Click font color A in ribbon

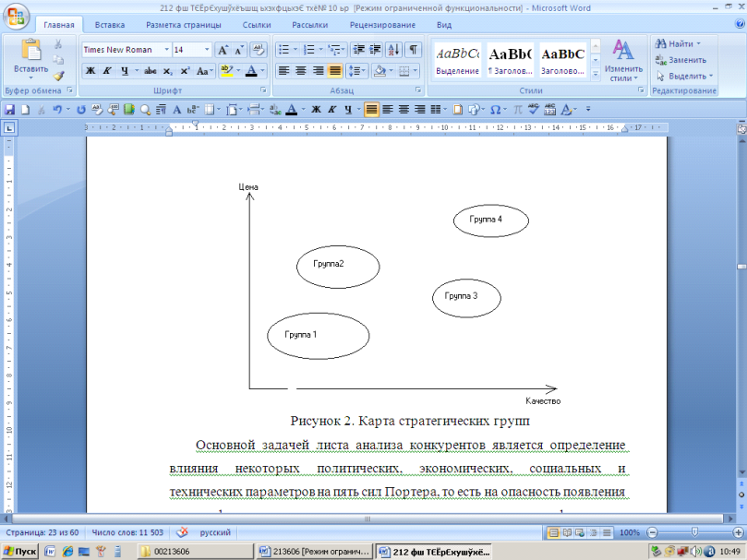(251, 71)
